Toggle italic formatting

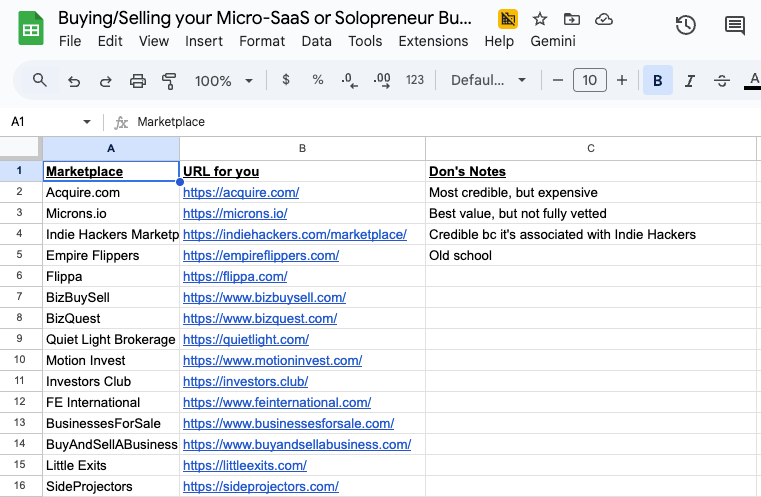690,81
